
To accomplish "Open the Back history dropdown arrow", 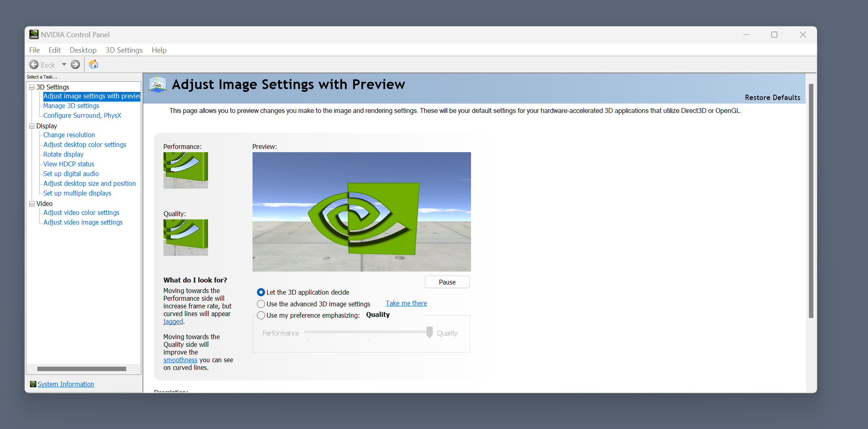I will click(x=64, y=65).
